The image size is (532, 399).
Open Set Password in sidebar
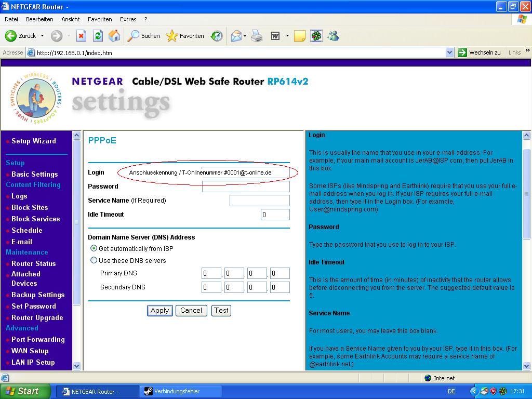pyautogui.click(x=34, y=306)
